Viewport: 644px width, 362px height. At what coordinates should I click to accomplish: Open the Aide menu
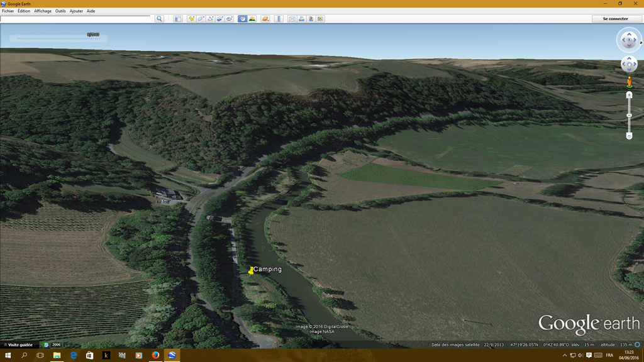pyautogui.click(x=91, y=11)
